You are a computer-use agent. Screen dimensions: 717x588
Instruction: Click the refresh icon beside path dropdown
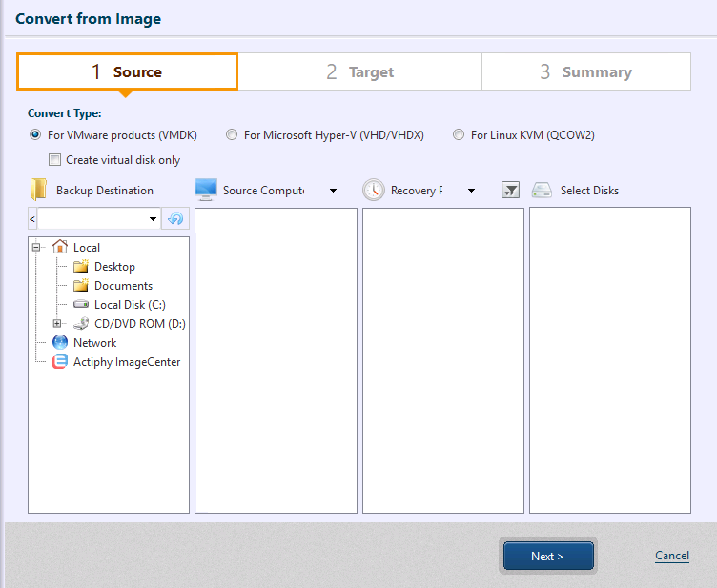point(174,219)
